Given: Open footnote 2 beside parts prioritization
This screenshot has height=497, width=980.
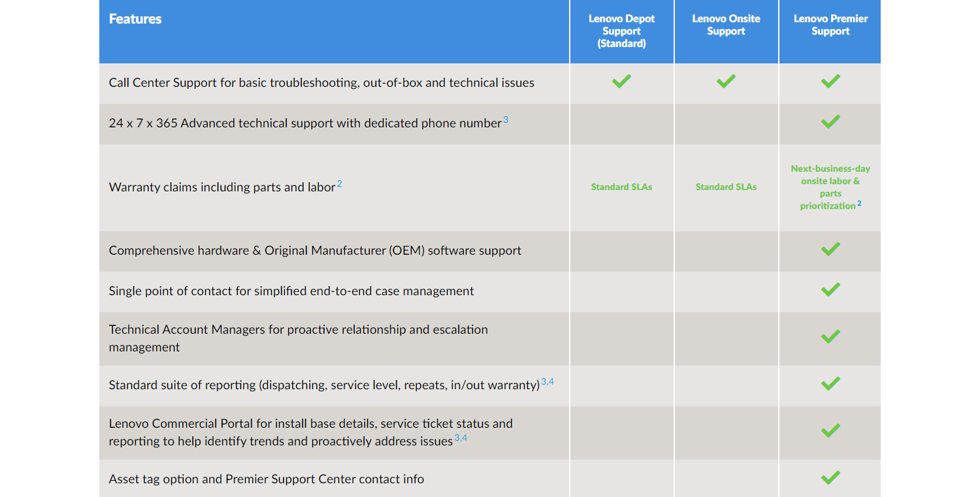Looking at the screenshot, I should 859,204.
